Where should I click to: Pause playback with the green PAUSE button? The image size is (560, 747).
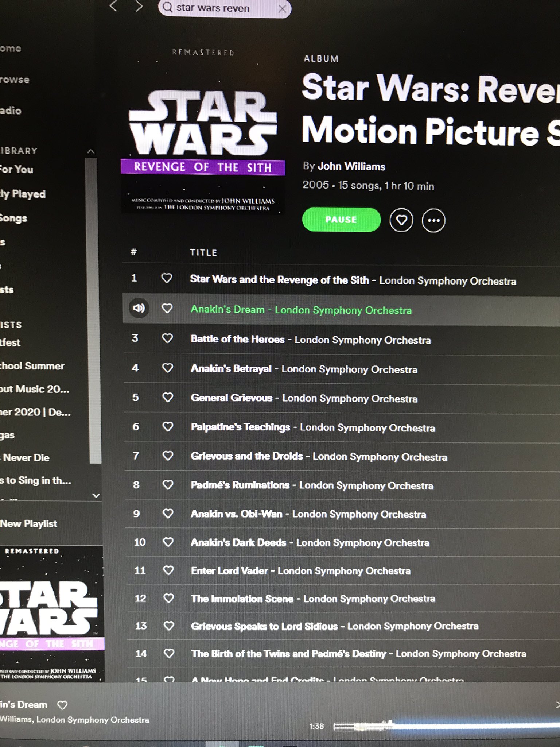[341, 220]
